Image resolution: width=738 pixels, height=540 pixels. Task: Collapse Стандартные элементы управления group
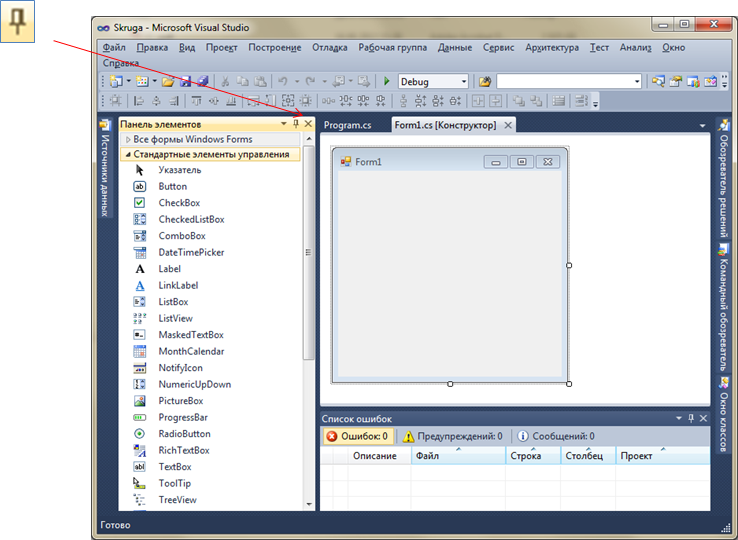click(210, 155)
